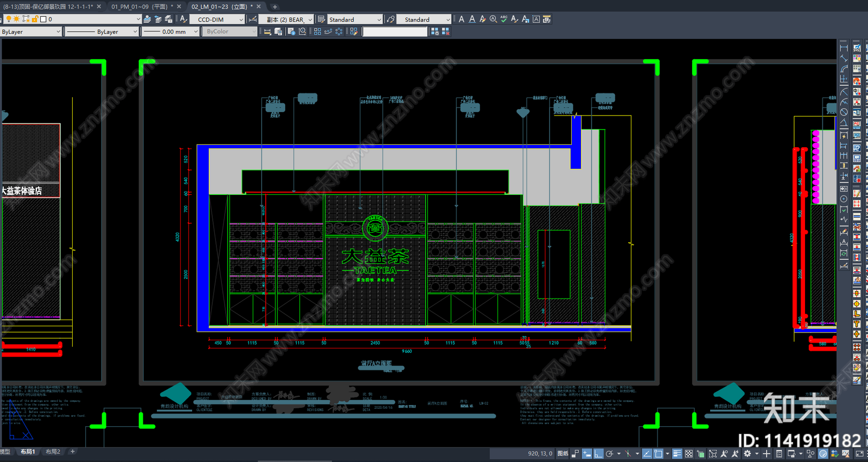Viewport: 868px width, 462px height.
Task: Open the 副本 (2) BEAR dimension style dropdown
Action: point(310,19)
